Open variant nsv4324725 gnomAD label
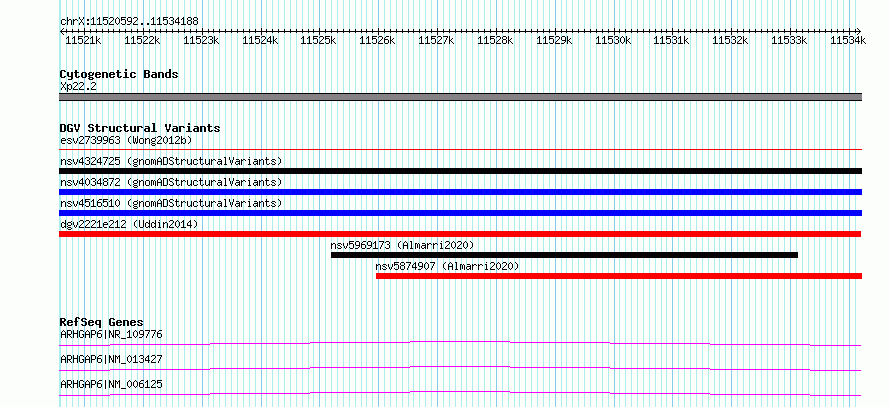Image resolution: width=890 pixels, height=407 pixels. 171,161
